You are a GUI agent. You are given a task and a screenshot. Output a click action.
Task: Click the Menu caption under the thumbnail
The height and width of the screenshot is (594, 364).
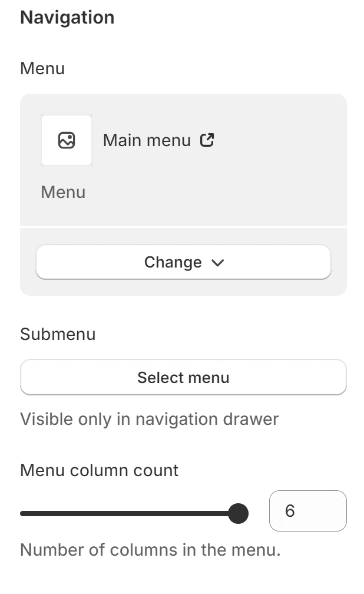coord(62,192)
